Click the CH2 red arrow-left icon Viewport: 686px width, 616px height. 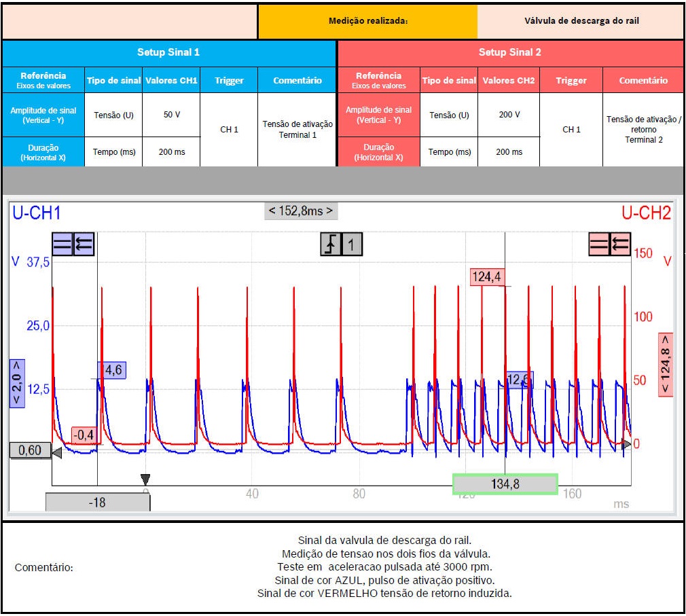[x=621, y=244]
